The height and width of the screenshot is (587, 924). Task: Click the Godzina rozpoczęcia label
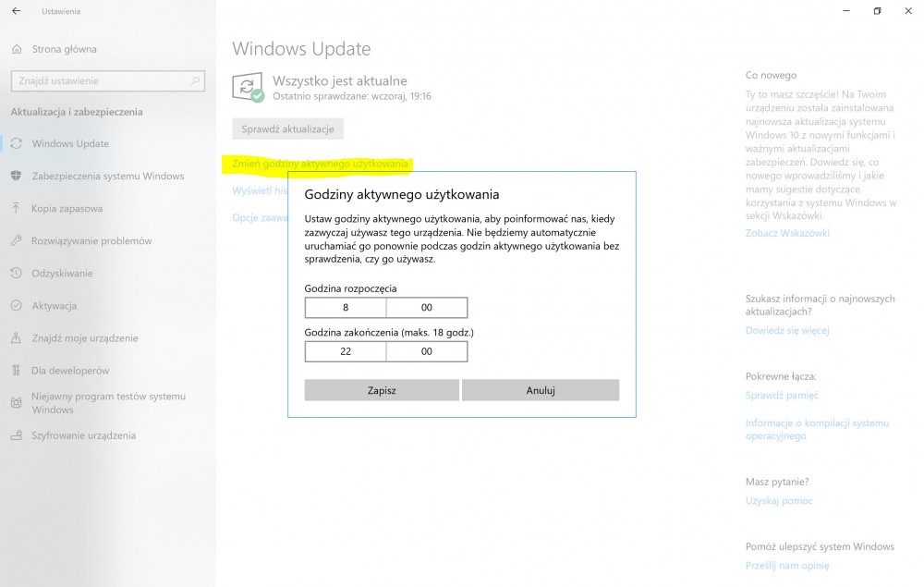tap(350, 288)
